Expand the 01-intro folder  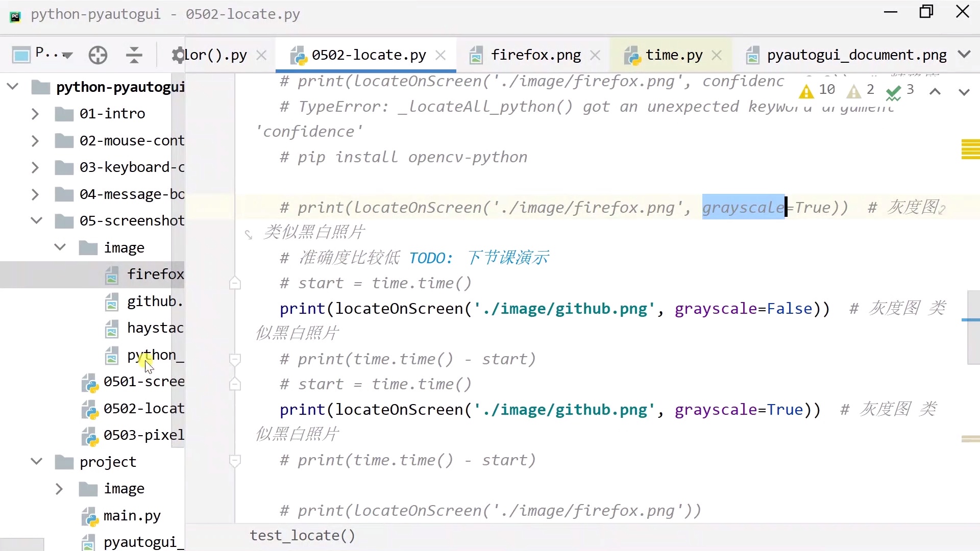point(35,113)
